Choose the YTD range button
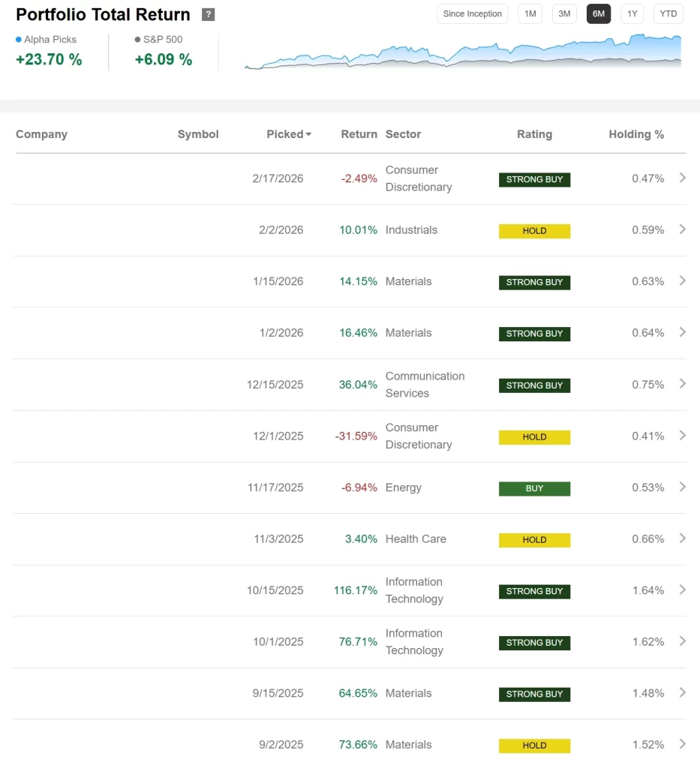This screenshot has width=700, height=768. tap(668, 13)
